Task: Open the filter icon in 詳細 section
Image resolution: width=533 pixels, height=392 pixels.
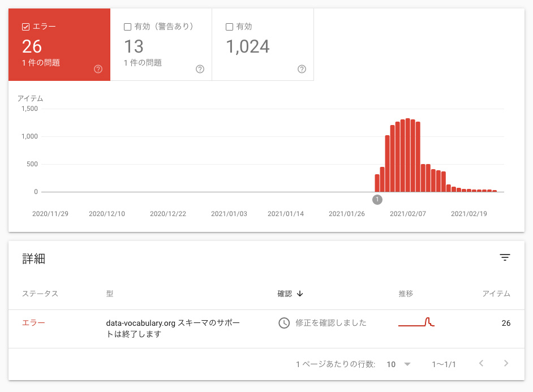Action: tap(505, 257)
